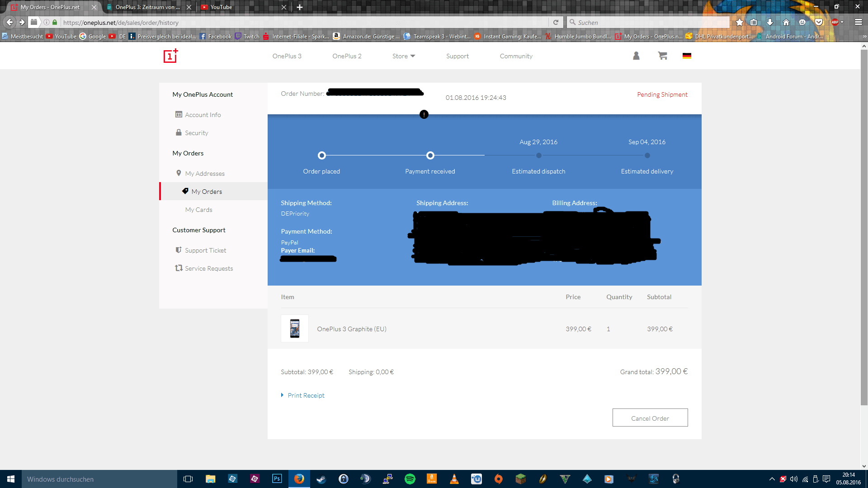The height and width of the screenshot is (488, 868).
Task: Open Steam from the taskbar
Action: tap(321, 479)
